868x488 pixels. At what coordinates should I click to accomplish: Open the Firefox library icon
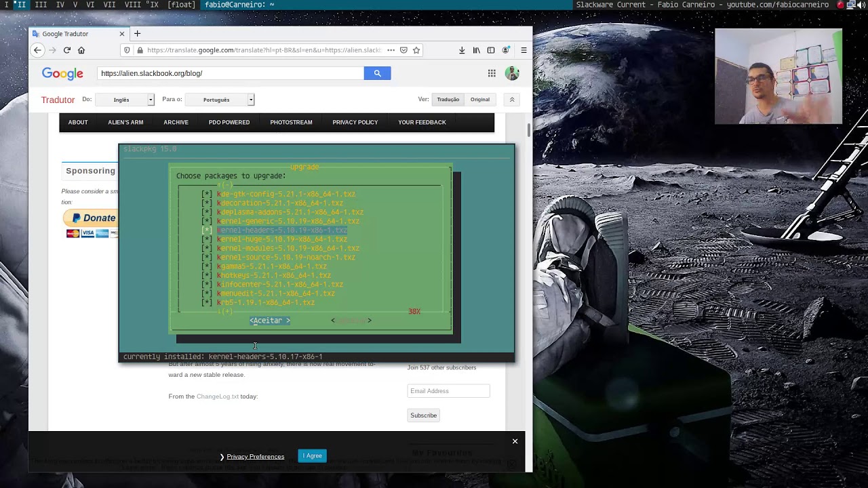[x=477, y=50]
